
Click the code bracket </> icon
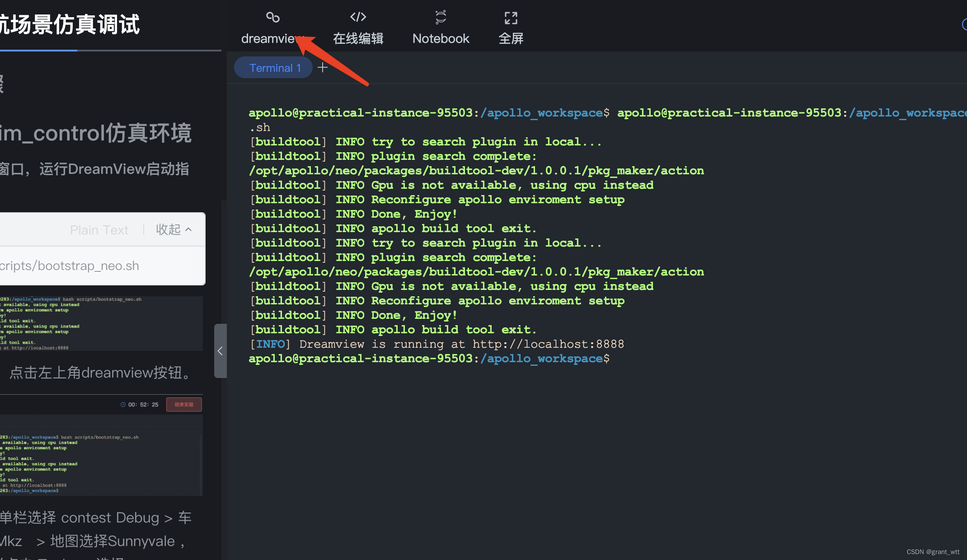(358, 17)
